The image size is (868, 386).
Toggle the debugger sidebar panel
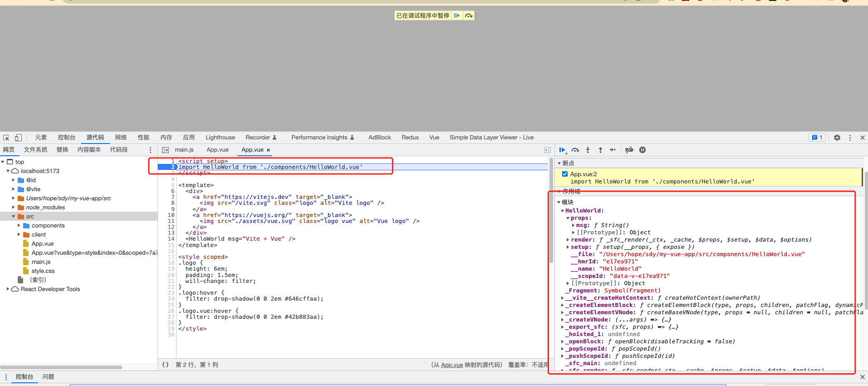click(547, 150)
